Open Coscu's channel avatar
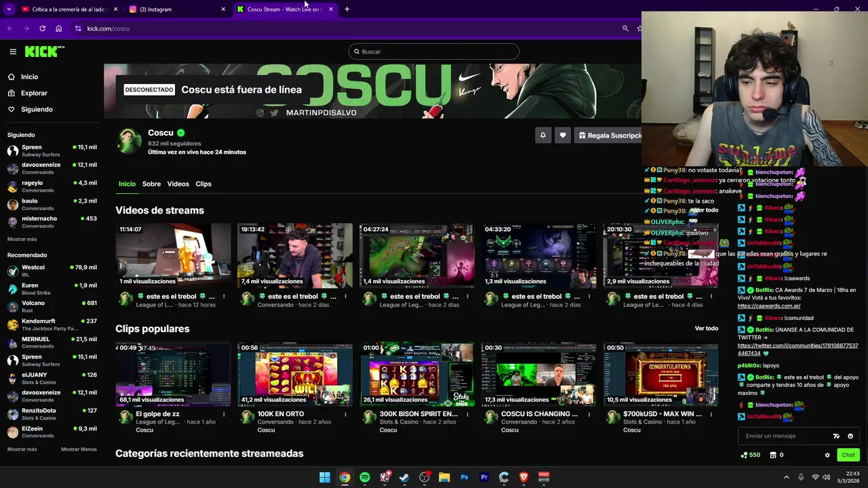The height and width of the screenshot is (488, 868). click(130, 141)
